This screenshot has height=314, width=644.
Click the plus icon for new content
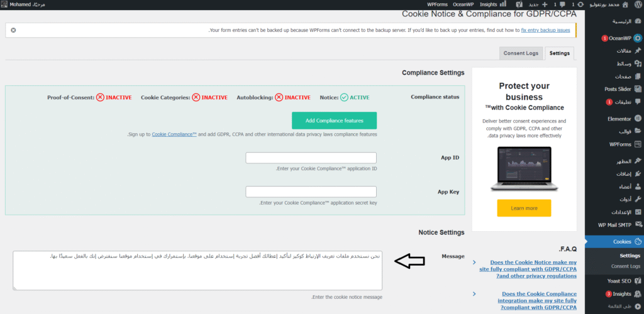(545, 4)
